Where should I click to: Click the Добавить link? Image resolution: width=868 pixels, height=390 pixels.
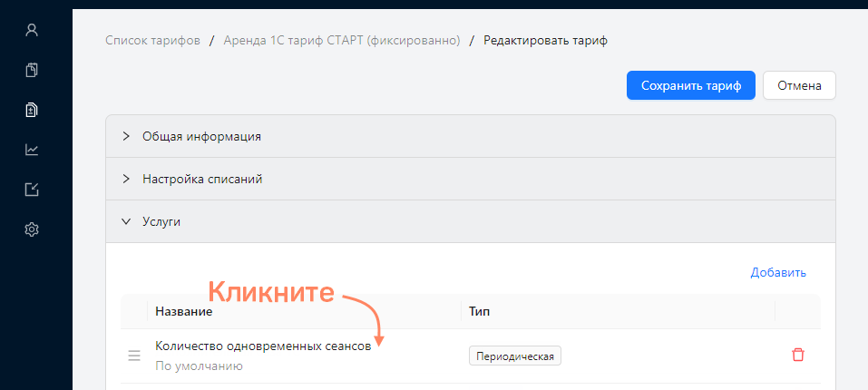click(x=778, y=273)
